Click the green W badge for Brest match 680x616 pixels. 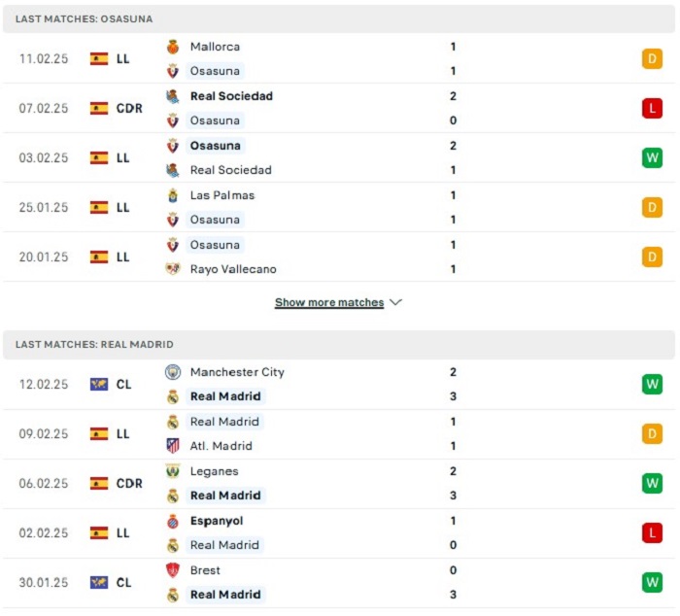652,582
